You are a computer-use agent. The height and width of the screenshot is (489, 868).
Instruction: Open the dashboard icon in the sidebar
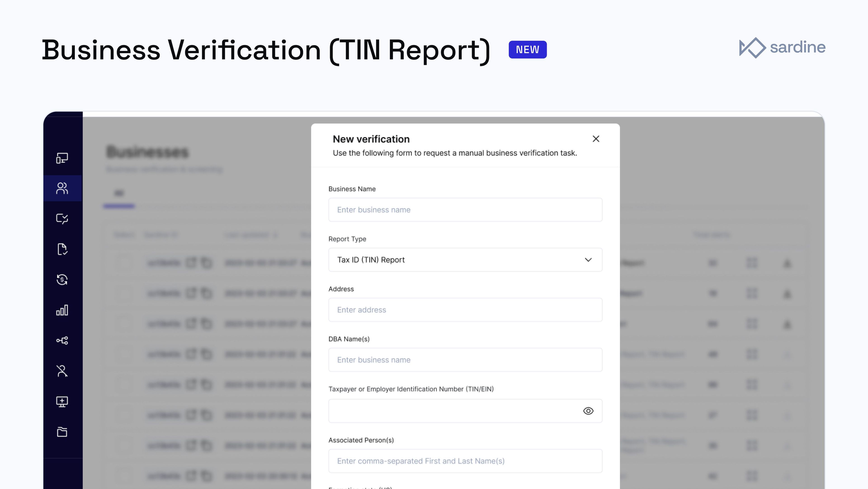(62, 158)
